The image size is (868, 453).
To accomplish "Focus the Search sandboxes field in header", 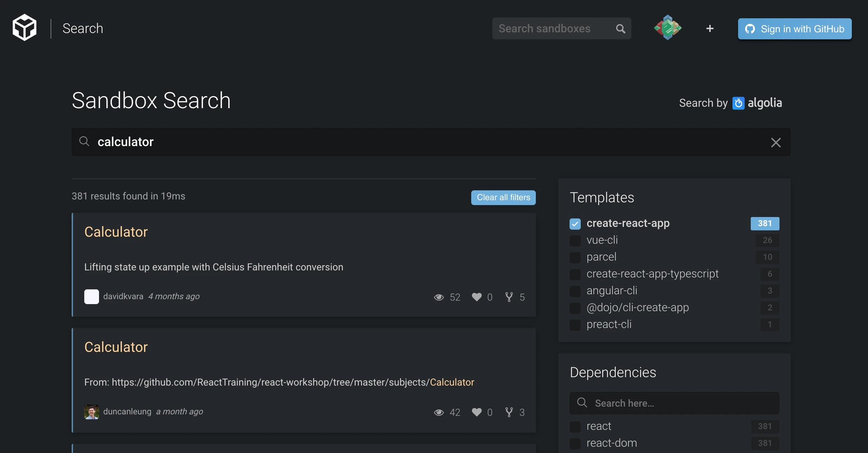I will 561,28.
